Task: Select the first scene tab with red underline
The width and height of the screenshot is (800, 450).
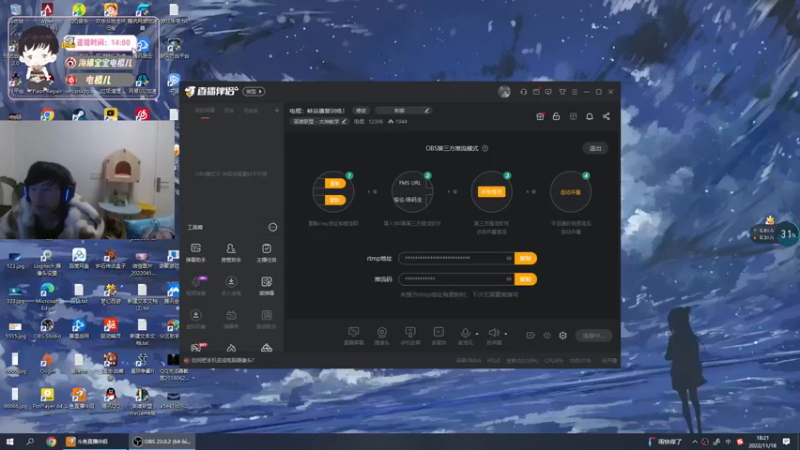Action: pyautogui.click(x=205, y=111)
